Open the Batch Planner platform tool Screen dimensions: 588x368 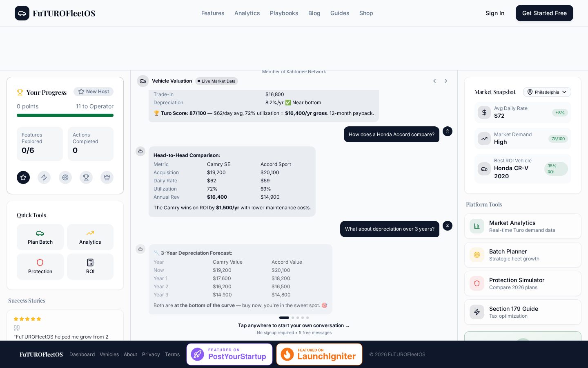point(523,255)
